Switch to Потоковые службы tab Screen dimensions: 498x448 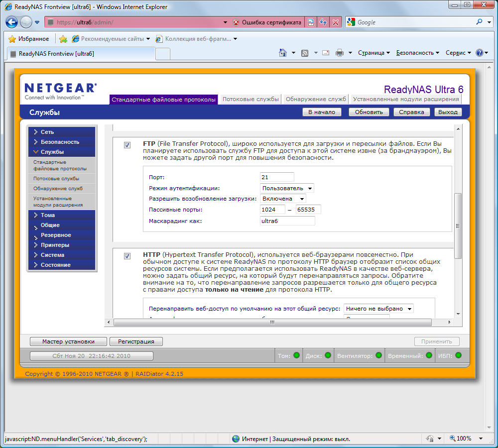pos(250,99)
